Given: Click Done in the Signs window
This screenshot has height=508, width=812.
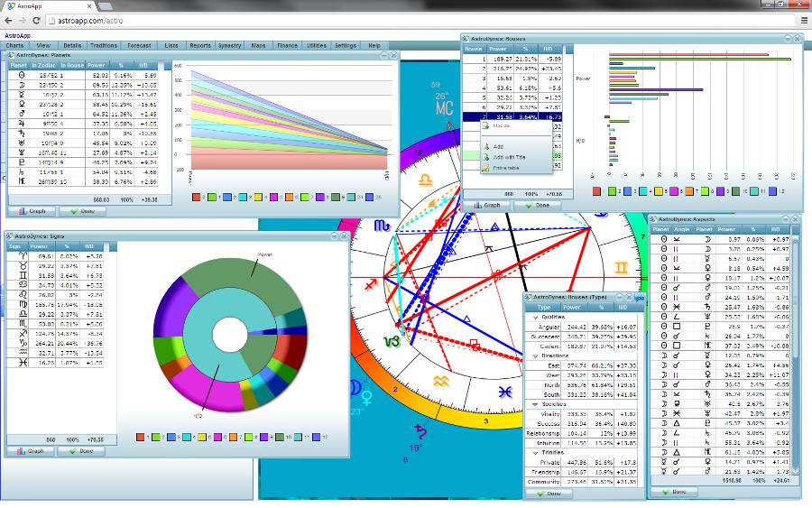Looking at the screenshot, I should 81,450.
